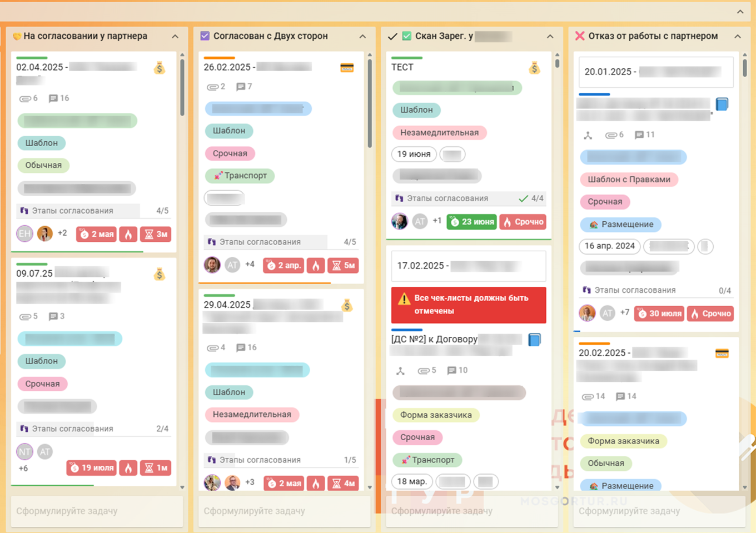Click book icon on the Шаблон с Правками card
This screenshot has width=756, height=533.
point(722,104)
